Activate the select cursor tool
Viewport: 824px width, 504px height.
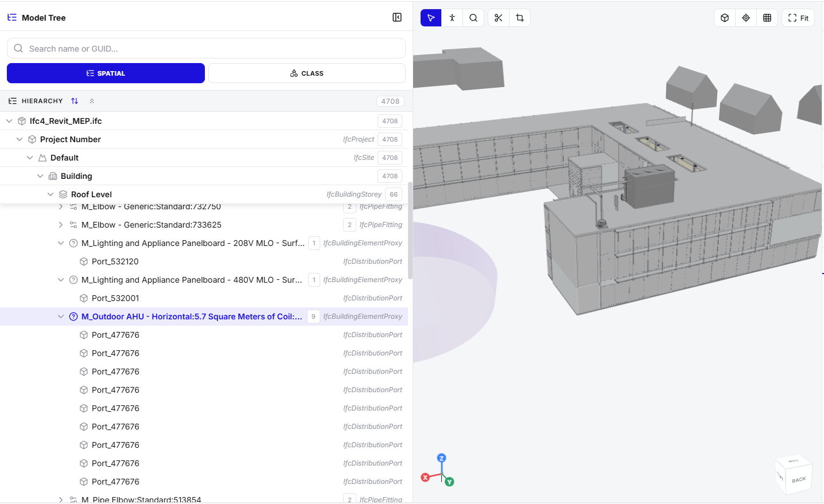pos(431,18)
